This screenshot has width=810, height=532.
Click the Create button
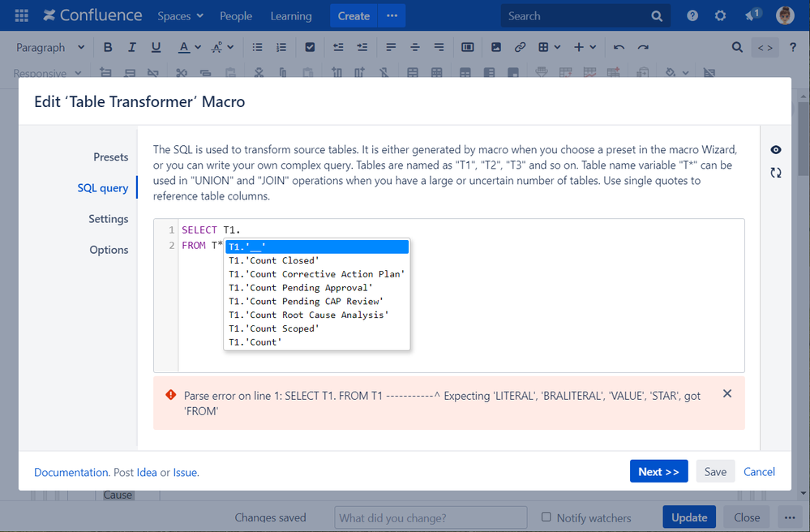(354, 16)
